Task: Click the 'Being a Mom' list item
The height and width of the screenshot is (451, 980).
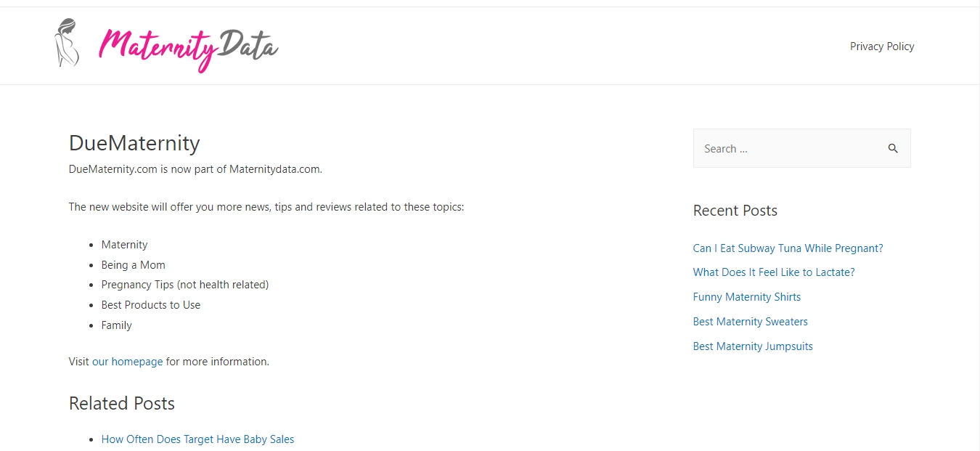Action: click(x=134, y=265)
